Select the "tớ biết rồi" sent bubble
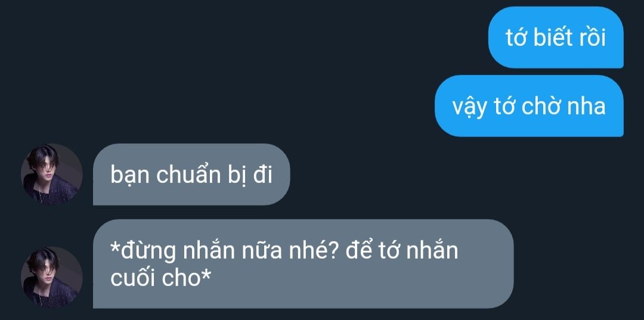644x320 pixels. 556,38
